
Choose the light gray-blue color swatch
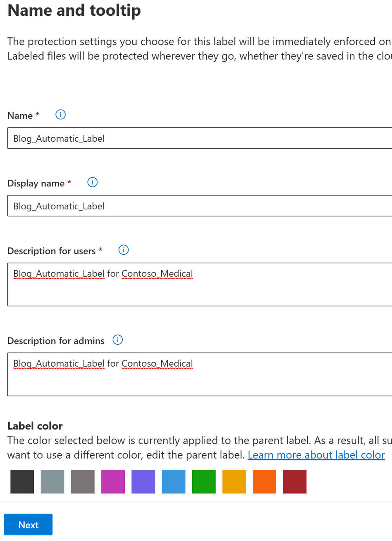point(53,482)
